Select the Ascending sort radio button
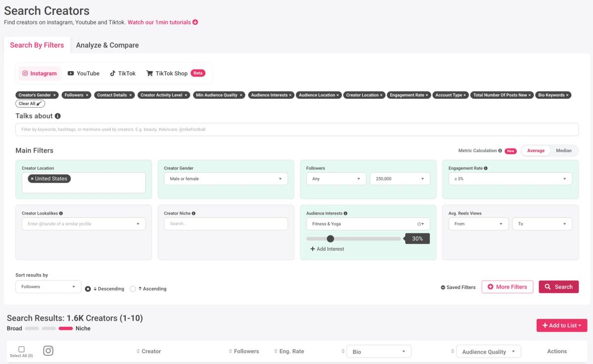 coord(133,289)
